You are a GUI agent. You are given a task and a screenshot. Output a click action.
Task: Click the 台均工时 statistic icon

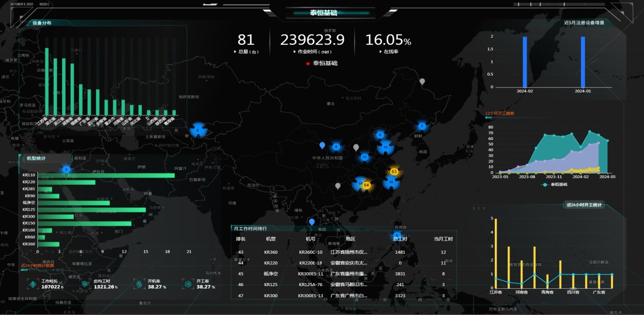click(x=85, y=284)
